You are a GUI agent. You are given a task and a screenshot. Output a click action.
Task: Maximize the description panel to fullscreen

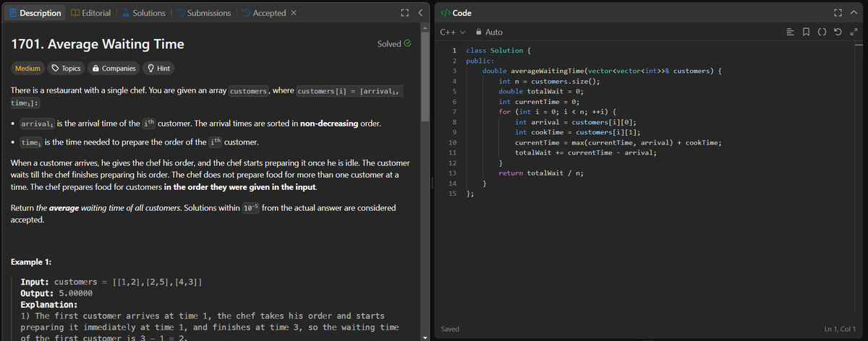pyautogui.click(x=405, y=13)
